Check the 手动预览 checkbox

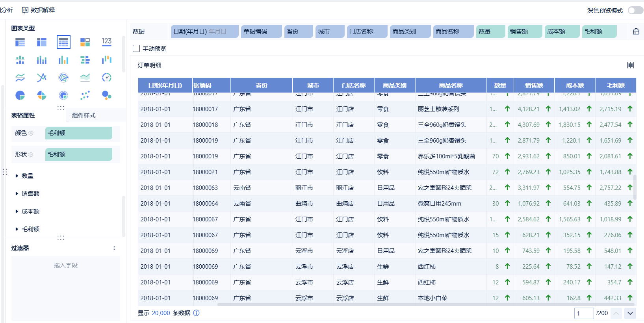coord(137,48)
